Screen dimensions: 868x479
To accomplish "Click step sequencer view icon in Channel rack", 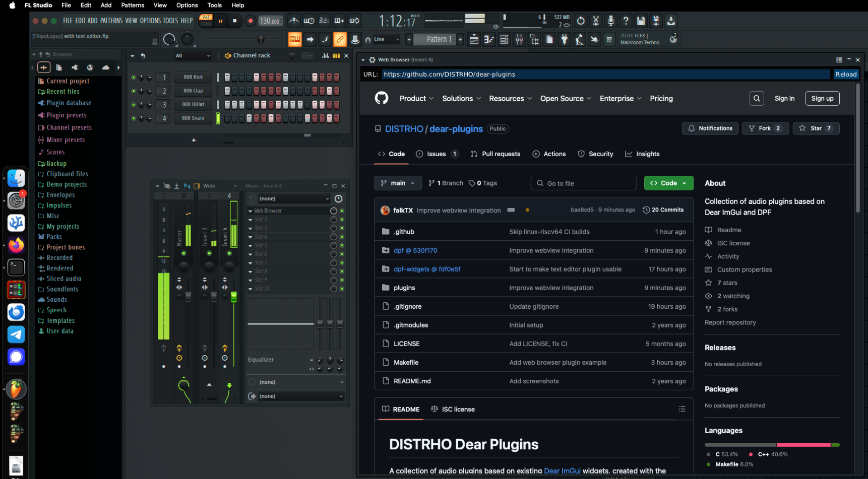I will pyautogui.click(x=336, y=55).
